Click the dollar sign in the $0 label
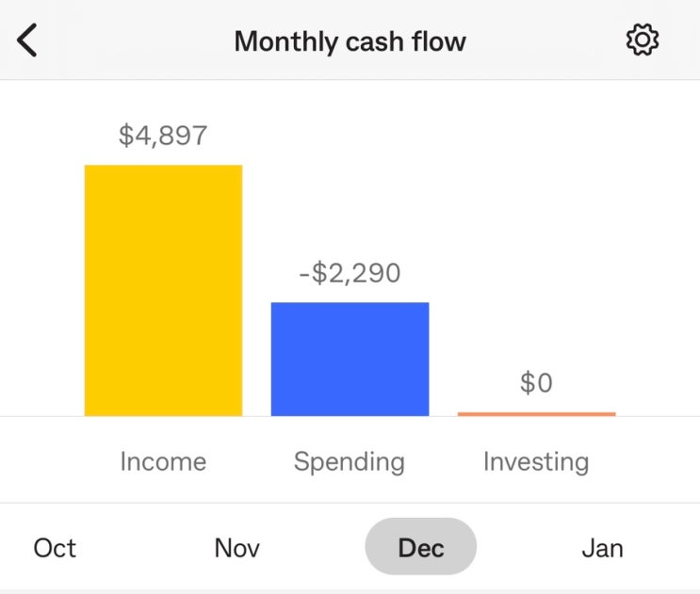The width and height of the screenshot is (700, 594). pos(528,383)
